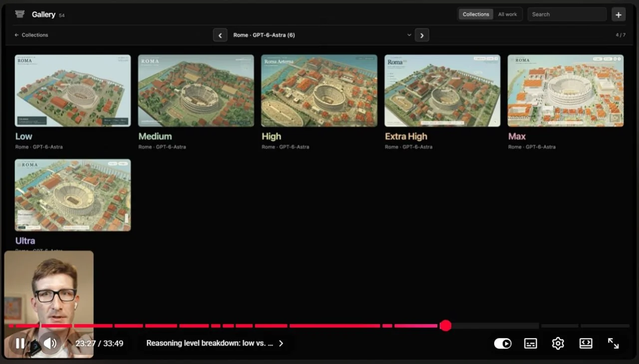Toggle autoplay switch
639x364 pixels.
pos(503,343)
